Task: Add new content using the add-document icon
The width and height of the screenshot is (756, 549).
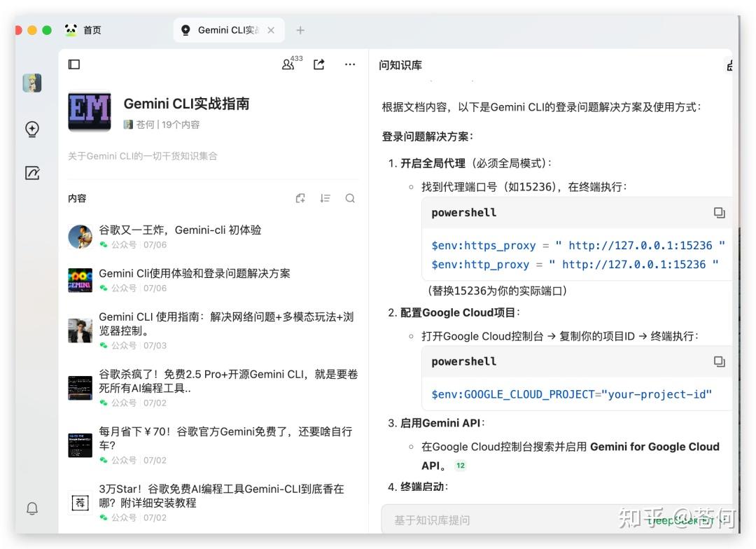Action: (300, 198)
